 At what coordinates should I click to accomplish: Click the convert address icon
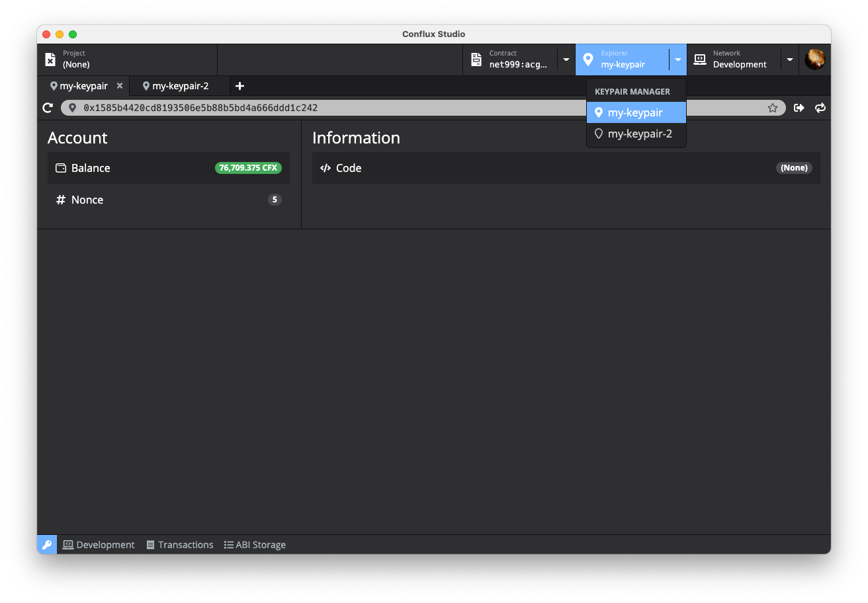click(x=820, y=108)
